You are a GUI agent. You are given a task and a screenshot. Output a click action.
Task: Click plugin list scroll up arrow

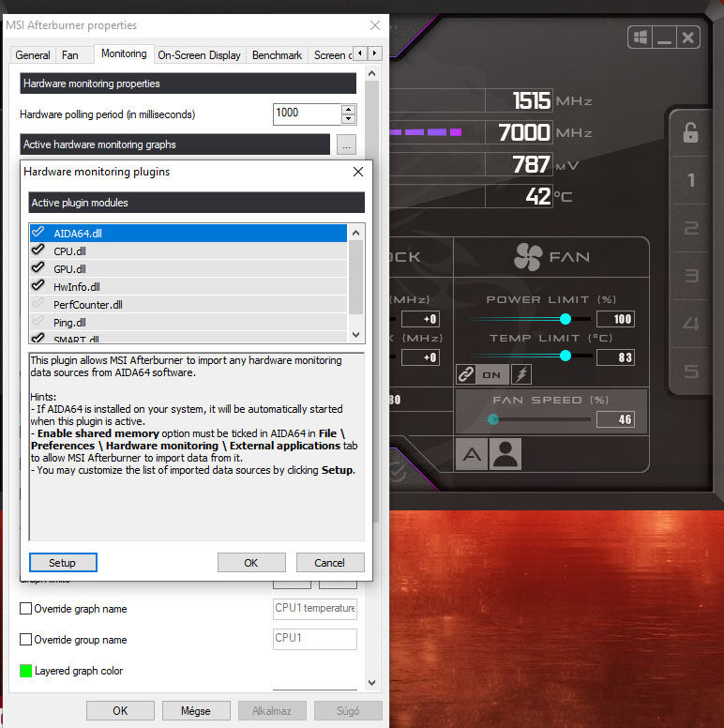click(356, 233)
